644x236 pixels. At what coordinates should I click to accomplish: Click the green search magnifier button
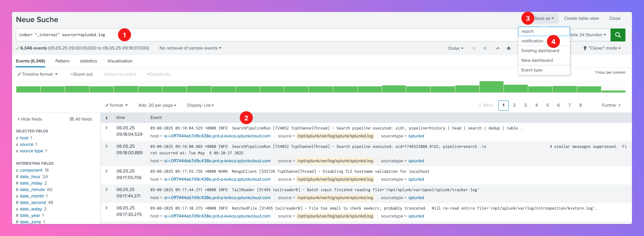click(x=618, y=35)
